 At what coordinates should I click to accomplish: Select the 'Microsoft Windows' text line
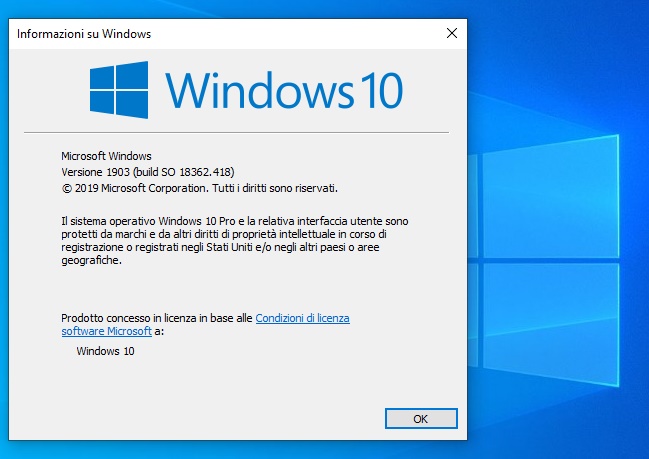[106, 156]
